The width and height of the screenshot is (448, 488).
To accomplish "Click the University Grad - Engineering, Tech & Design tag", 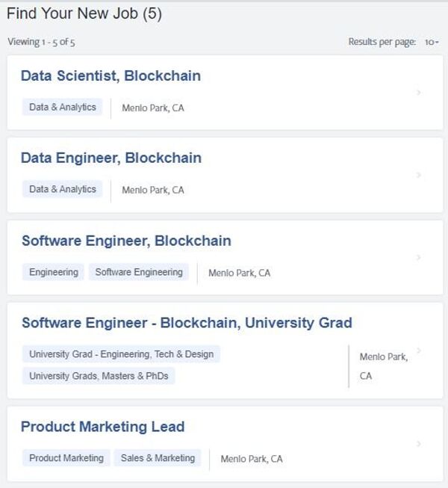I will (121, 354).
